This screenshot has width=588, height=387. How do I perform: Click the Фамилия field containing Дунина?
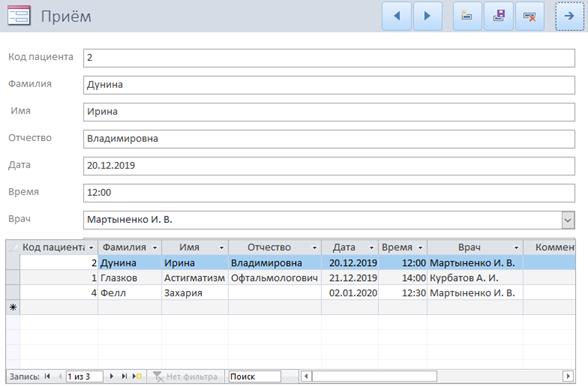click(x=329, y=85)
